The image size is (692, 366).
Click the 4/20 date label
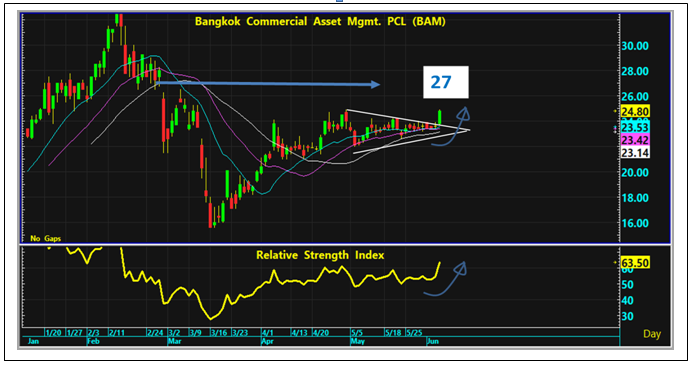click(321, 332)
